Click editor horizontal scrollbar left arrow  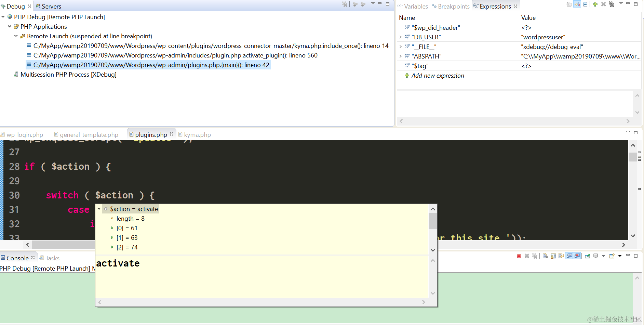tap(28, 245)
